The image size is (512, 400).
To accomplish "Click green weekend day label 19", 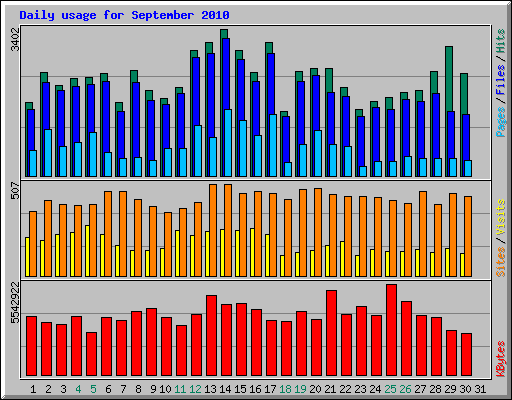I will click(300, 389).
